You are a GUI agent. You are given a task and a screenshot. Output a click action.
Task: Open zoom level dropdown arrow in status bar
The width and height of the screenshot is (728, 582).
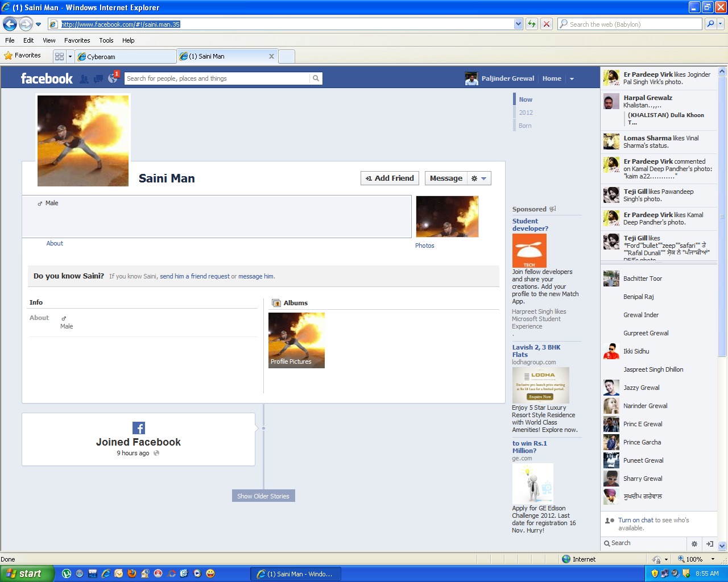point(713,559)
